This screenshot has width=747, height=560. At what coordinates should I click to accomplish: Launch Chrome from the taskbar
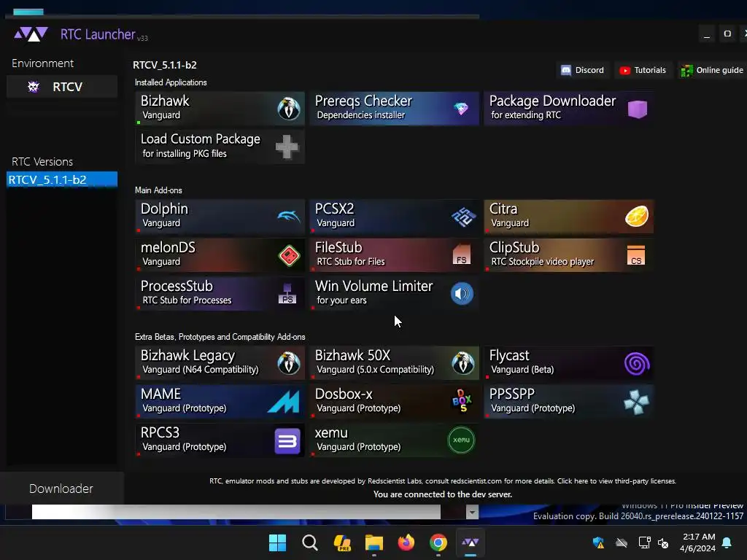(438, 542)
